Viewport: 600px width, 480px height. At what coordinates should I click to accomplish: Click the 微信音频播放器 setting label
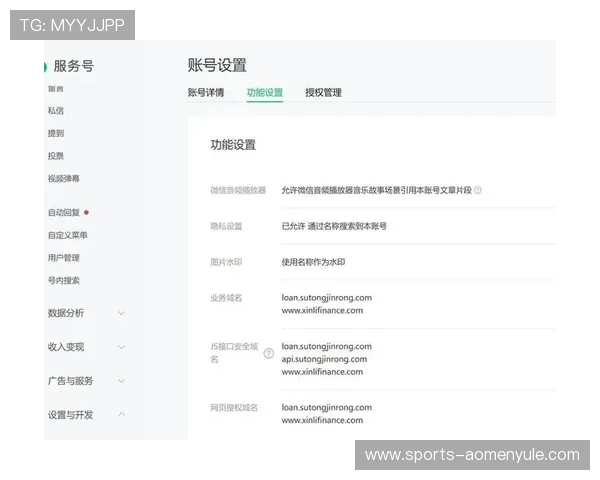(238, 190)
